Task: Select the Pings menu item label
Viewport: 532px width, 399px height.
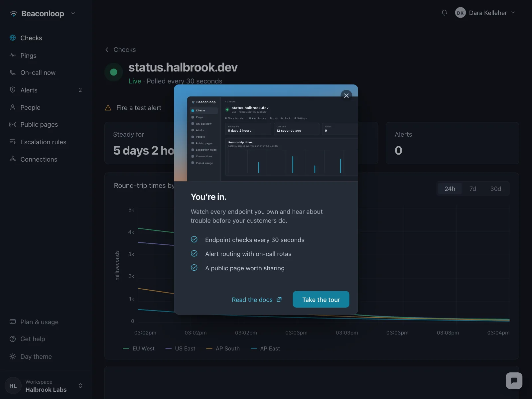Action: pyautogui.click(x=29, y=56)
